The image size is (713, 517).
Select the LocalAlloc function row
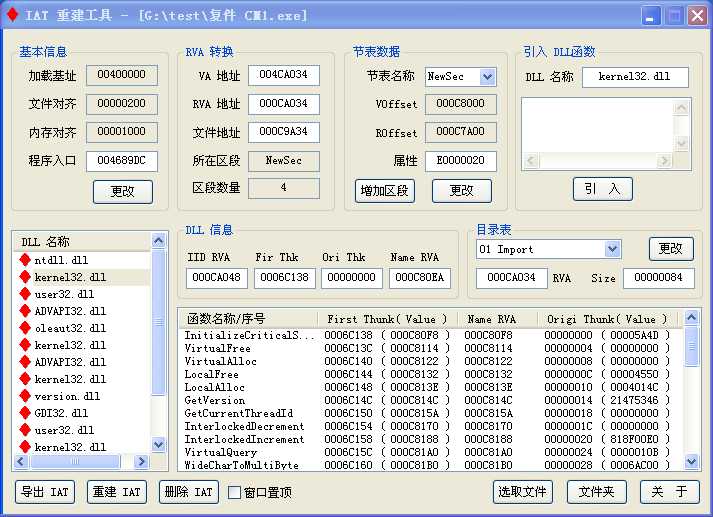pos(431,387)
